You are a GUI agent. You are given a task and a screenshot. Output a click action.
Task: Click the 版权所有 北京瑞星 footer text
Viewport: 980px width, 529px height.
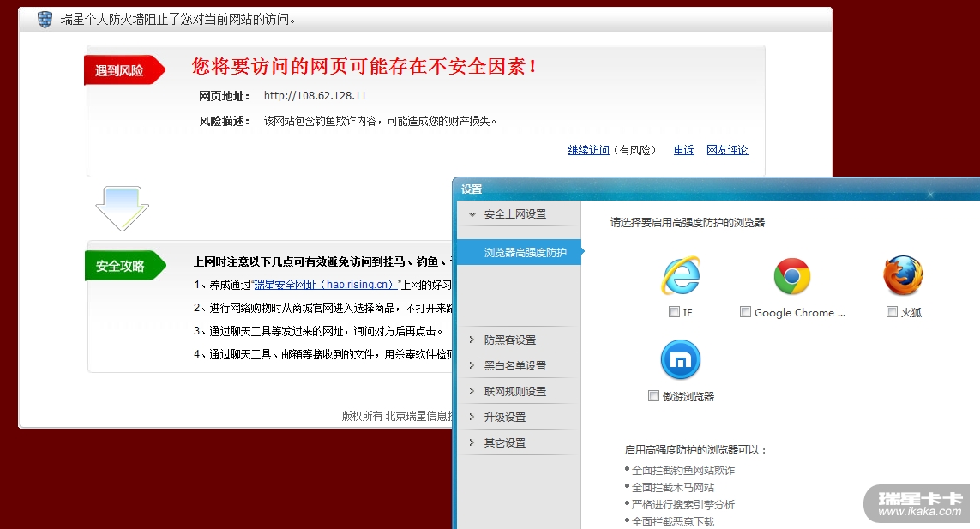(397, 416)
